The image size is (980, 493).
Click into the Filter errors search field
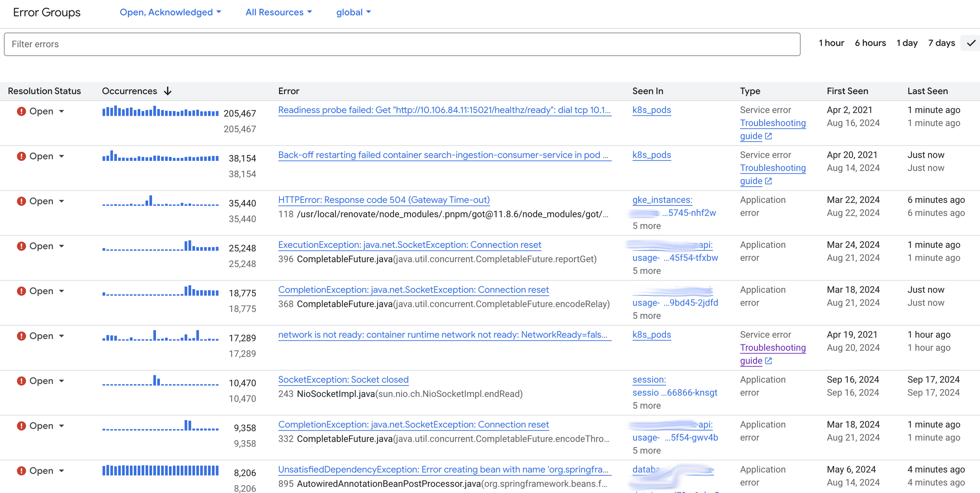[x=402, y=44]
